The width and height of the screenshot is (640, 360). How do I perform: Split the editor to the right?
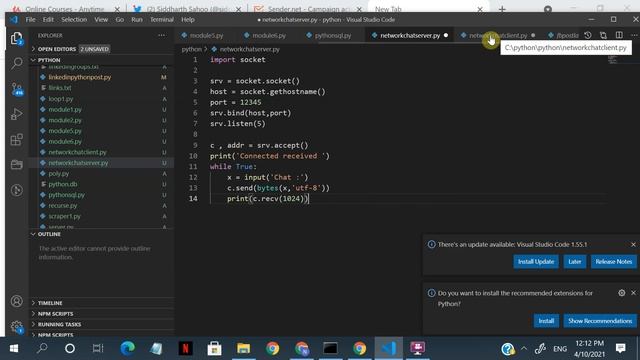619,36
